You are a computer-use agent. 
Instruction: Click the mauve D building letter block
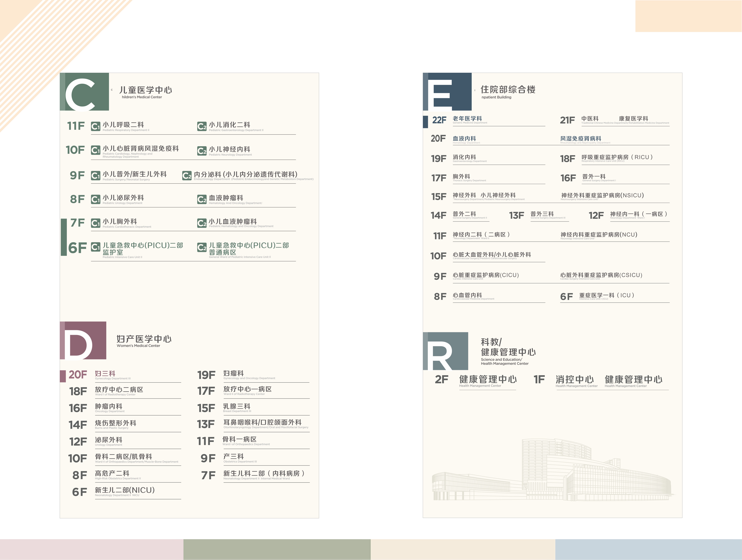83,340
